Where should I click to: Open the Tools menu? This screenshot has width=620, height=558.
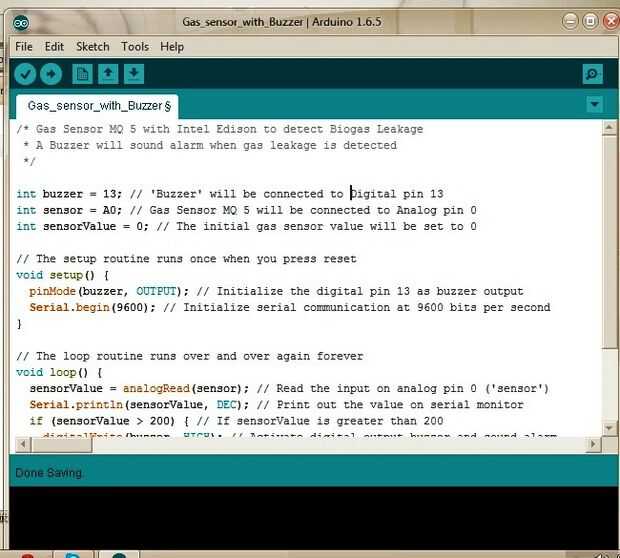tap(135, 47)
